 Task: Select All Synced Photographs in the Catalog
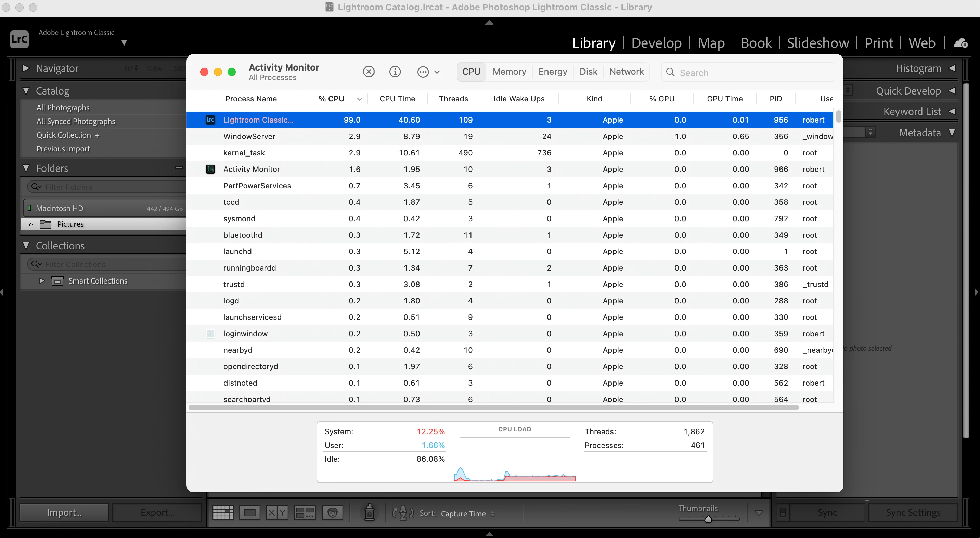click(x=76, y=121)
